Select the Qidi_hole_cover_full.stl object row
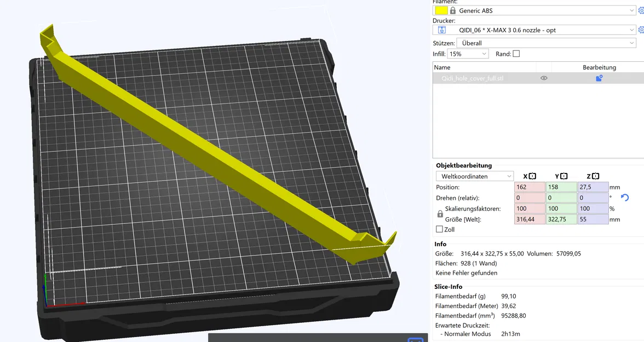The width and height of the screenshot is (644, 342). click(538, 78)
